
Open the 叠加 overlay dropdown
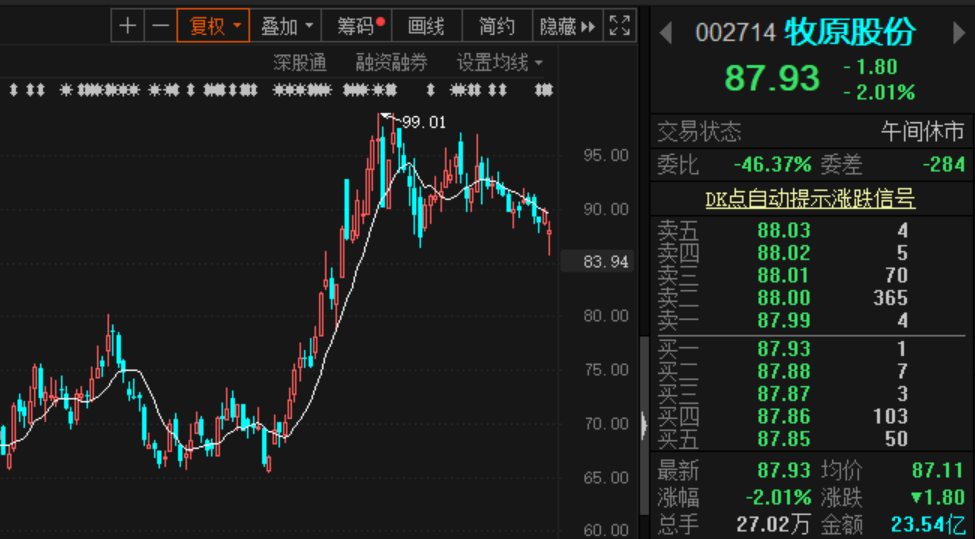(285, 26)
